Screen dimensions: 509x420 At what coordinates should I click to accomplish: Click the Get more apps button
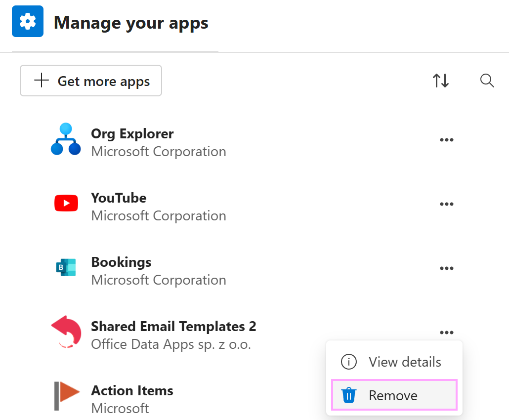tap(90, 81)
